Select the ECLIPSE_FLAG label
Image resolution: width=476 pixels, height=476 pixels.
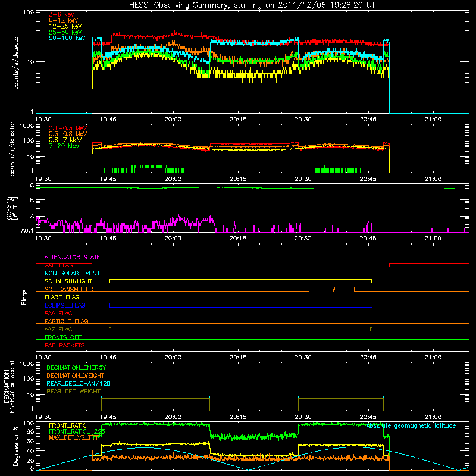[x=65, y=305]
